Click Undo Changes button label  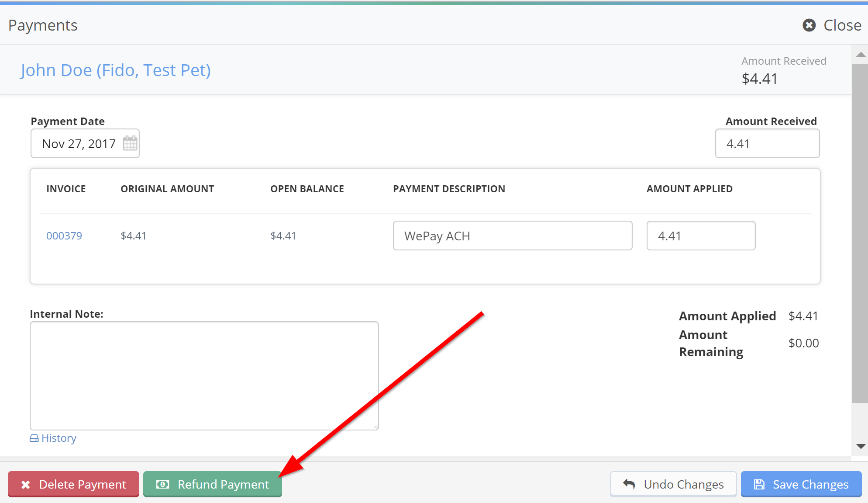tap(684, 485)
